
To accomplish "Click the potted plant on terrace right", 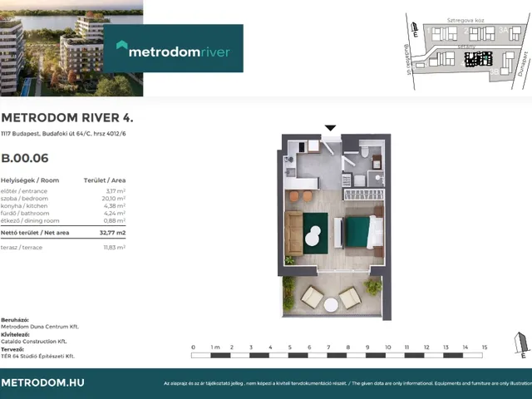I will (373, 287).
